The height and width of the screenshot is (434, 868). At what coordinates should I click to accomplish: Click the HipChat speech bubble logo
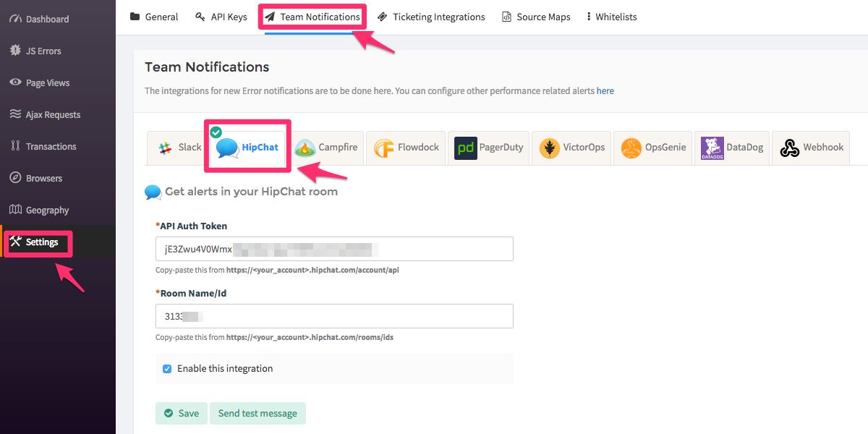tap(227, 148)
